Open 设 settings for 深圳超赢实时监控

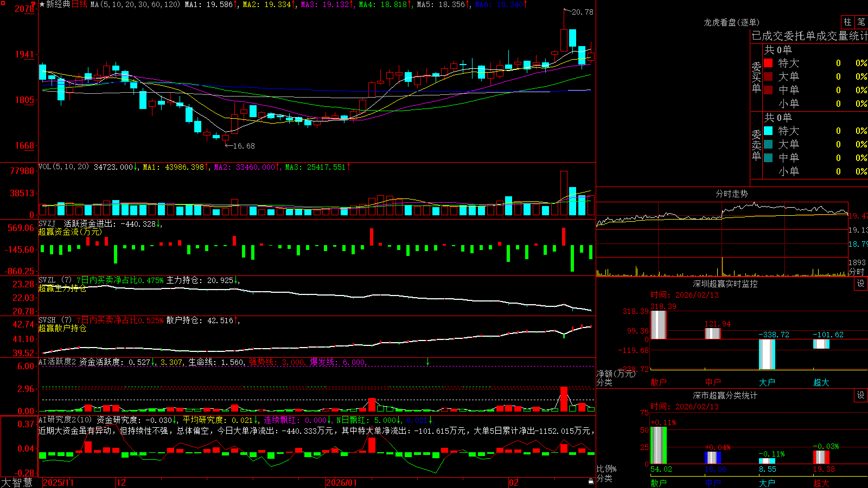[x=861, y=284]
